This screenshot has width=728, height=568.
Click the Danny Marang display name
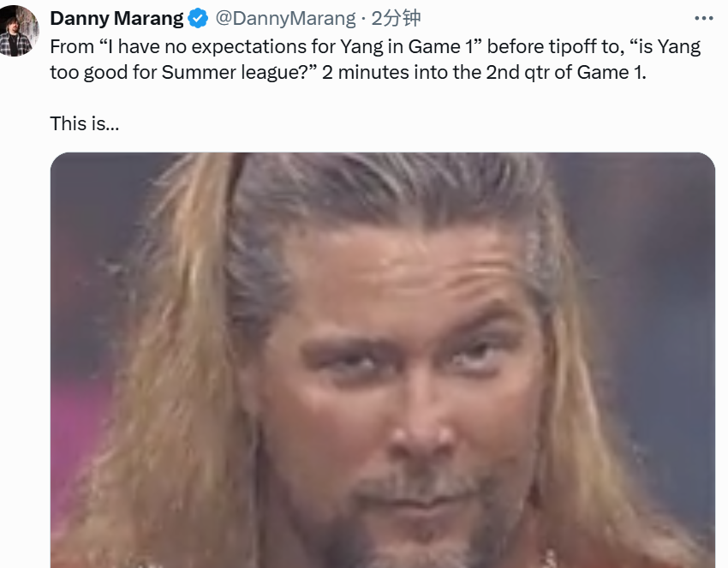point(116,18)
